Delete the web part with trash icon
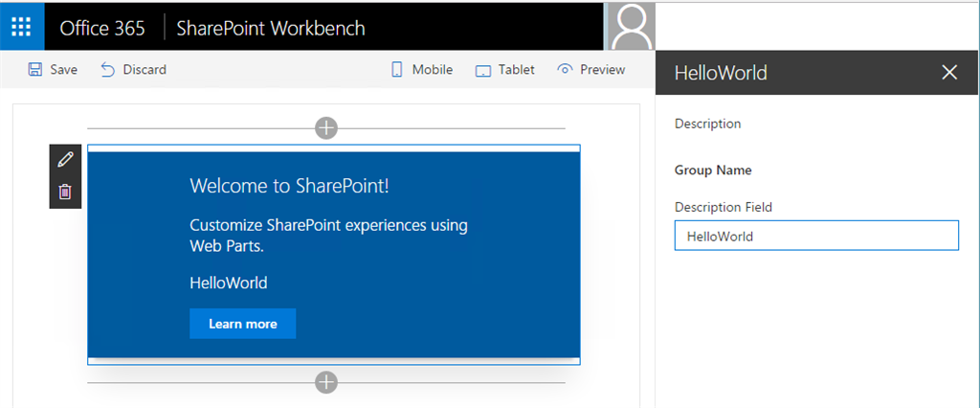Viewport: 980px width, 408px height. (x=65, y=192)
